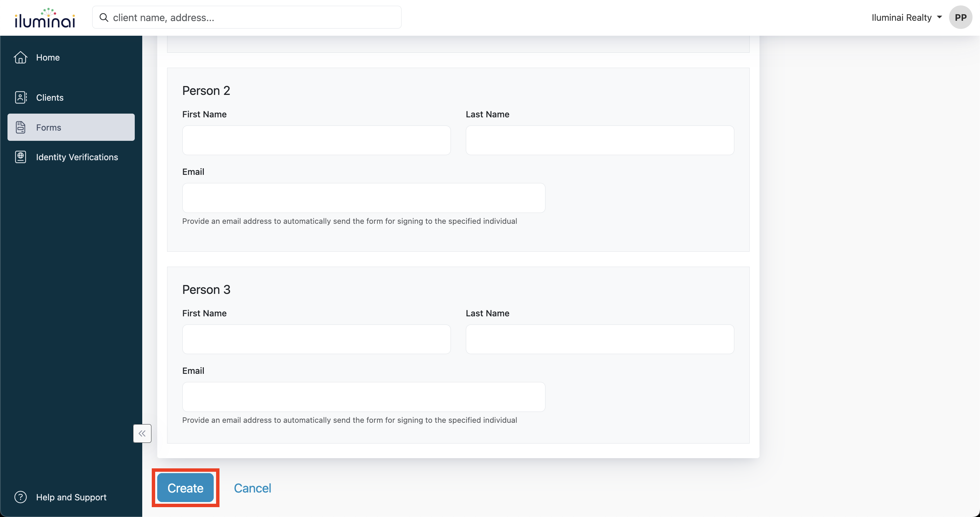Focus the Person 2 First Name field
The image size is (980, 517).
(x=316, y=140)
